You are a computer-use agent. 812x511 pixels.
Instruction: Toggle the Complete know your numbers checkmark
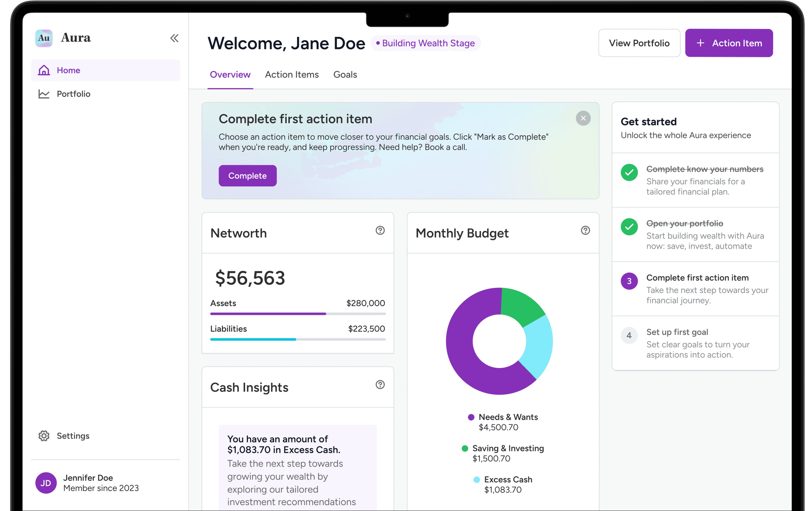coord(629,172)
